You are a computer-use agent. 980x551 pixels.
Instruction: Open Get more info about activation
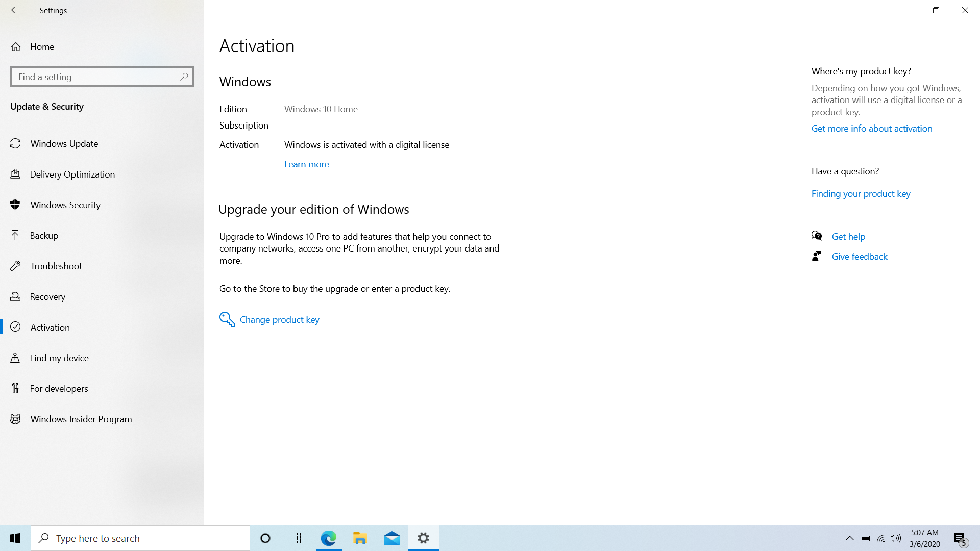pyautogui.click(x=872, y=129)
